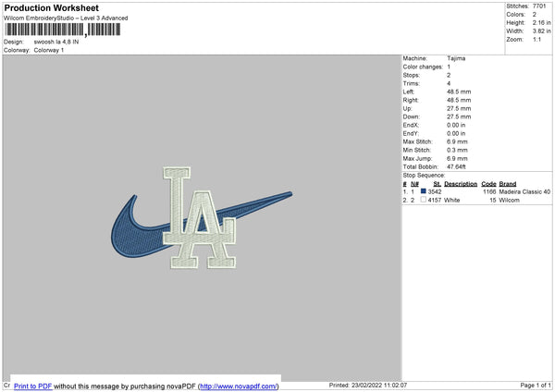Viewport: 555px width, 392px height.
Task: Click thread number 3542 in stop sequence
Action: click(435, 191)
